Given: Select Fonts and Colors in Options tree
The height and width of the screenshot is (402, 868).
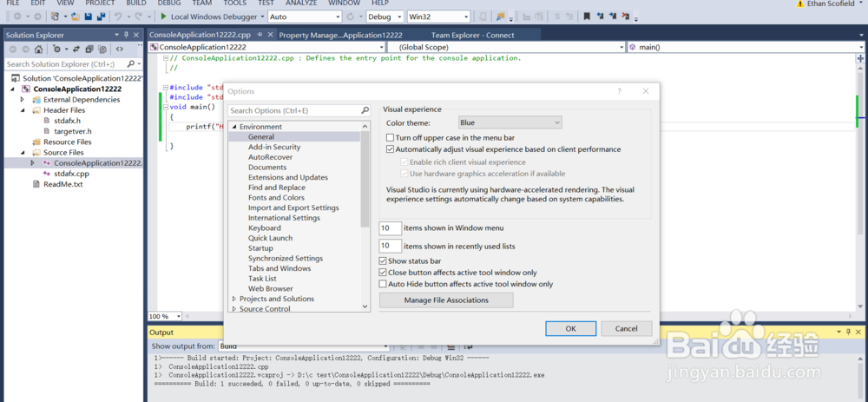Looking at the screenshot, I should (x=276, y=198).
